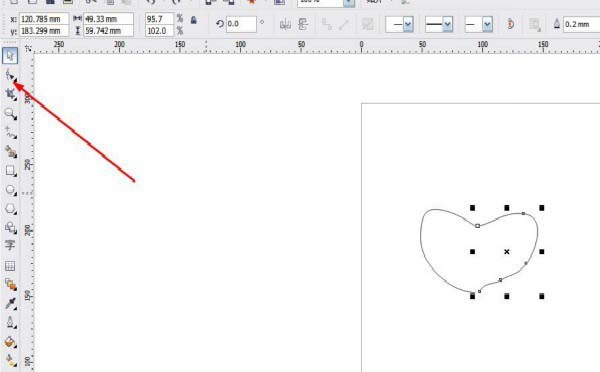
Task: Click the top-center selection handle
Action: 507,208
